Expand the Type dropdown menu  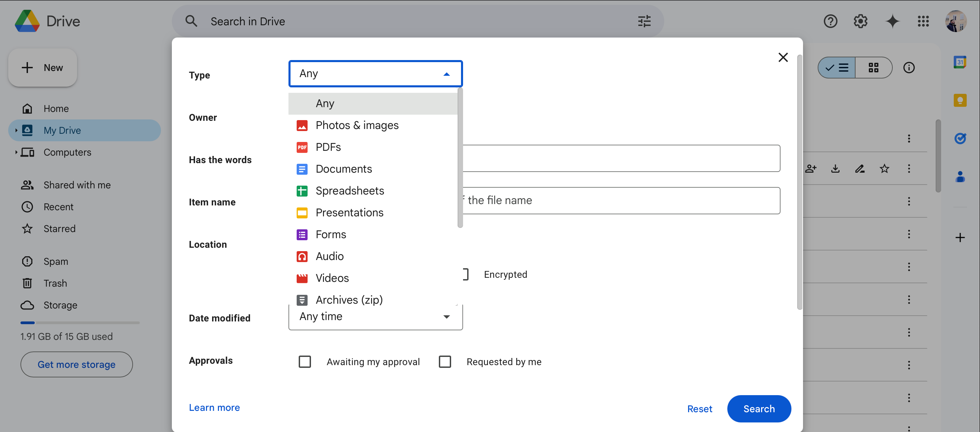pos(375,74)
